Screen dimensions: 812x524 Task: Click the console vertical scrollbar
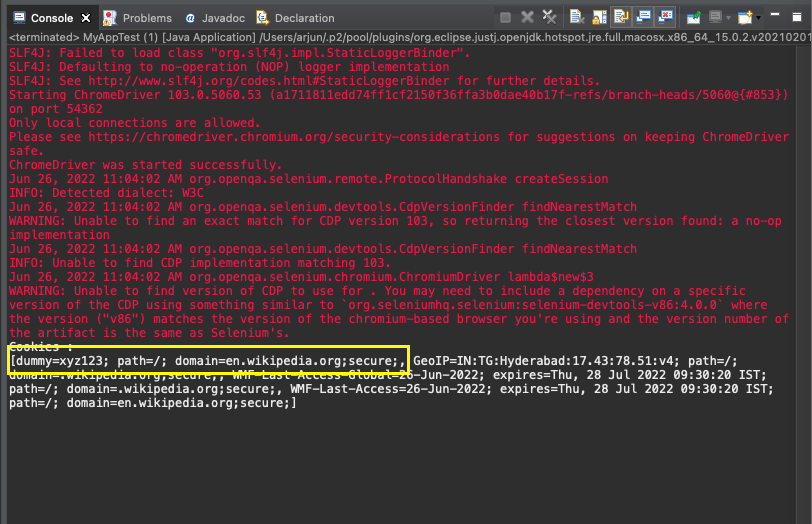pos(803,284)
